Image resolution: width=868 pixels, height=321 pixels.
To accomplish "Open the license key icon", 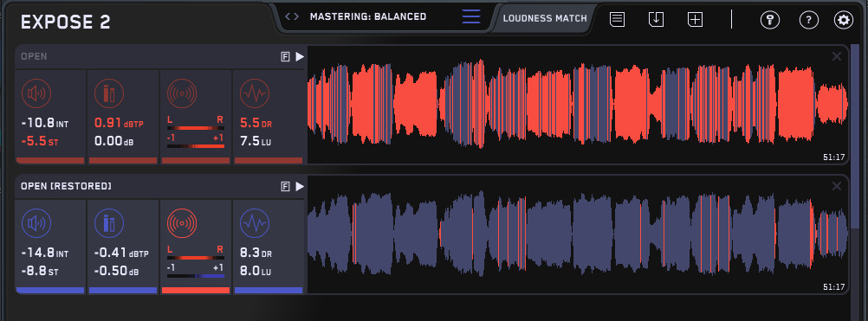I will pyautogui.click(x=769, y=21).
